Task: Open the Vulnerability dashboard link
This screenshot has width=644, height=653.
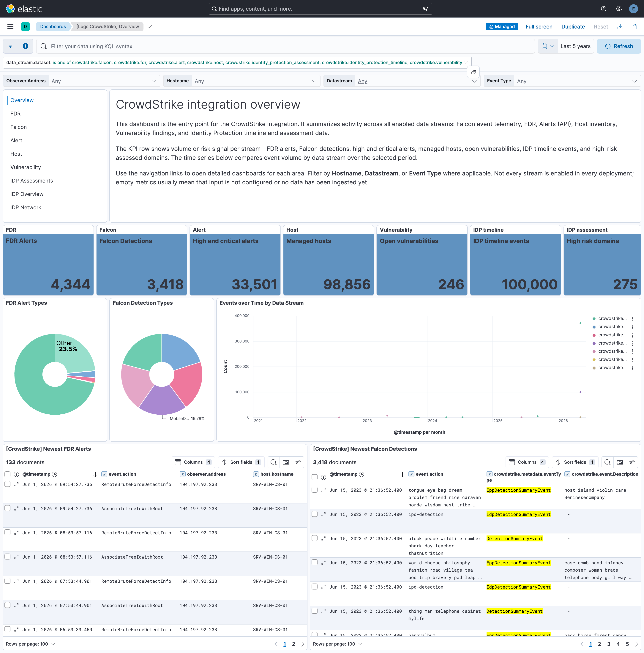Action: (x=26, y=167)
